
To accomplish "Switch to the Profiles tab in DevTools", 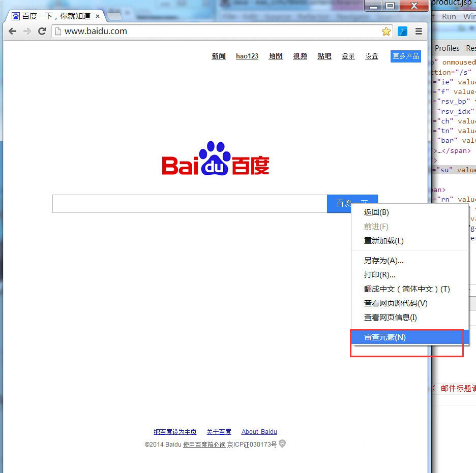I will coord(447,48).
